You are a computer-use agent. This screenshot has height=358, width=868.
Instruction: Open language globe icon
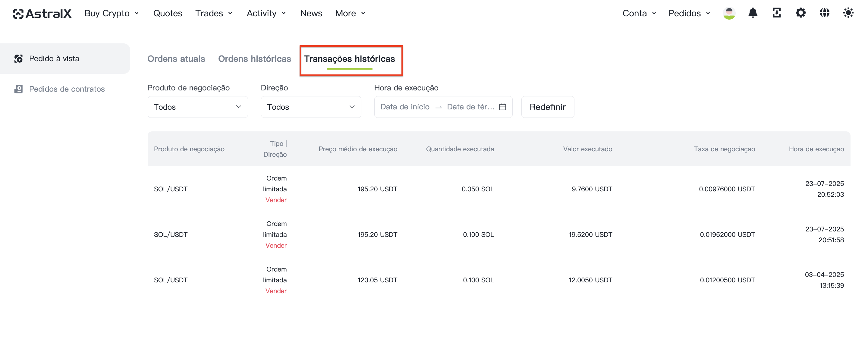click(x=825, y=13)
